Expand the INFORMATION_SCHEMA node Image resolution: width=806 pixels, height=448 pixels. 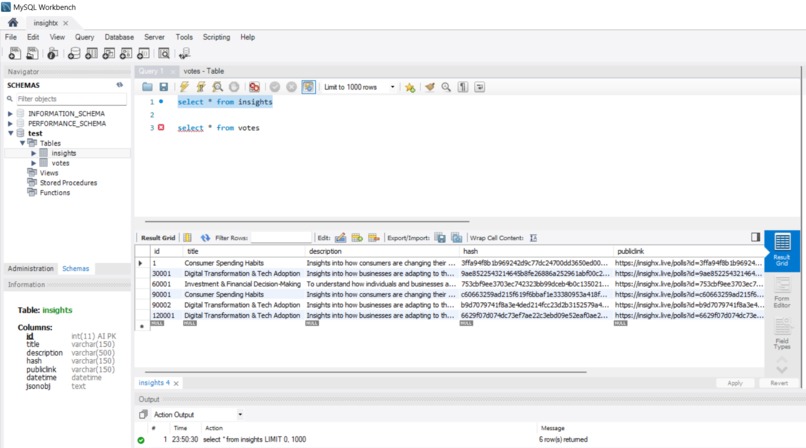click(10, 114)
